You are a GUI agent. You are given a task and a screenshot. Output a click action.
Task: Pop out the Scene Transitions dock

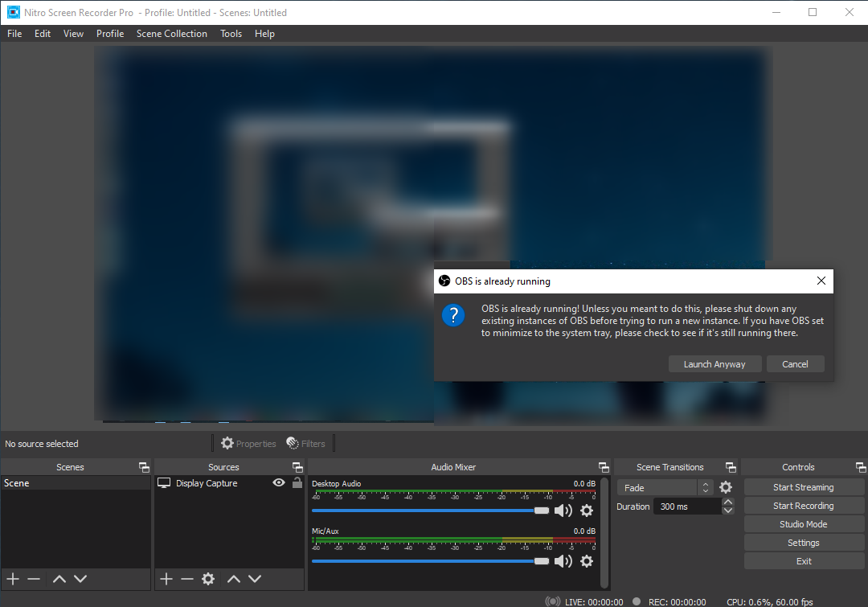[731, 467]
